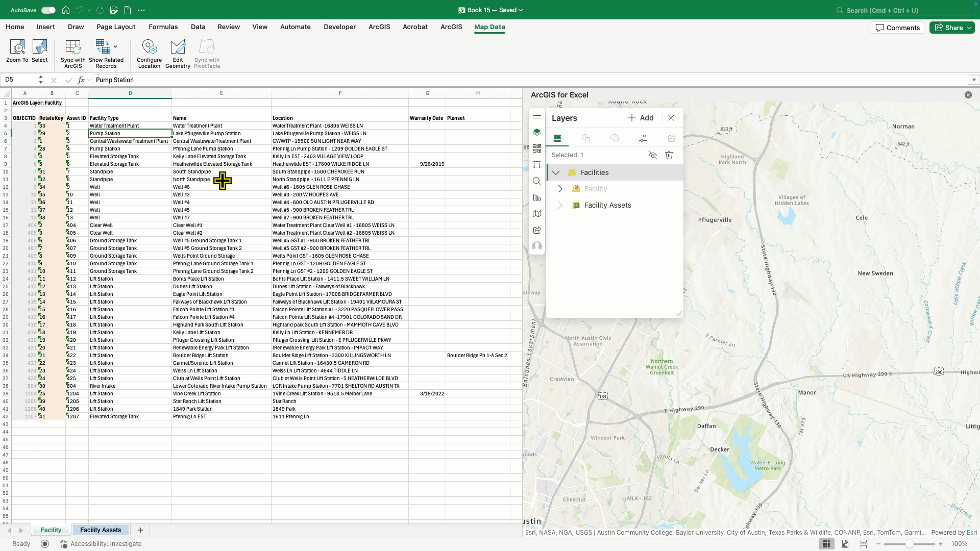Open the Facility Assets sheet tab
Image resolution: width=980 pixels, height=551 pixels.
pos(100,530)
